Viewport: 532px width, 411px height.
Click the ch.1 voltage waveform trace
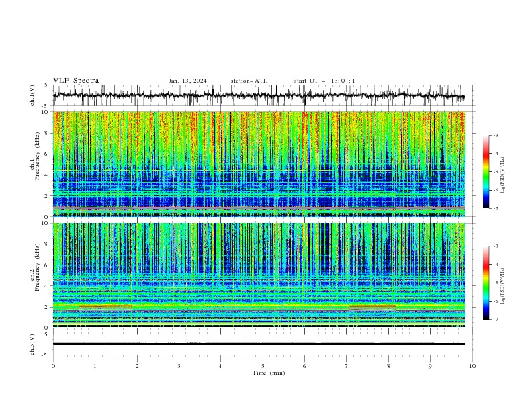pyautogui.click(x=259, y=95)
